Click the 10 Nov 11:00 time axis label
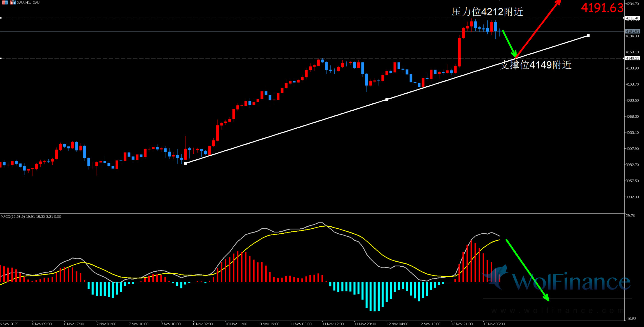This screenshot has height=327, width=644. [x=236, y=324]
